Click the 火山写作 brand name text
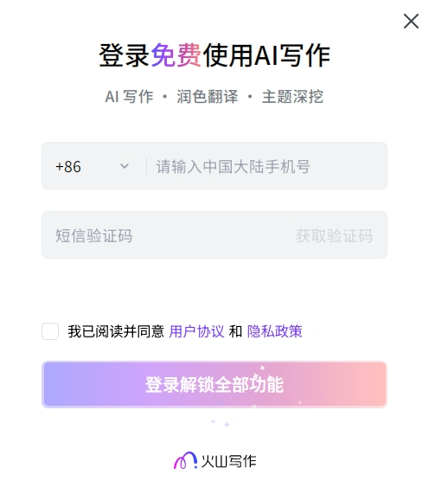The width and height of the screenshot is (448, 481). [228, 461]
